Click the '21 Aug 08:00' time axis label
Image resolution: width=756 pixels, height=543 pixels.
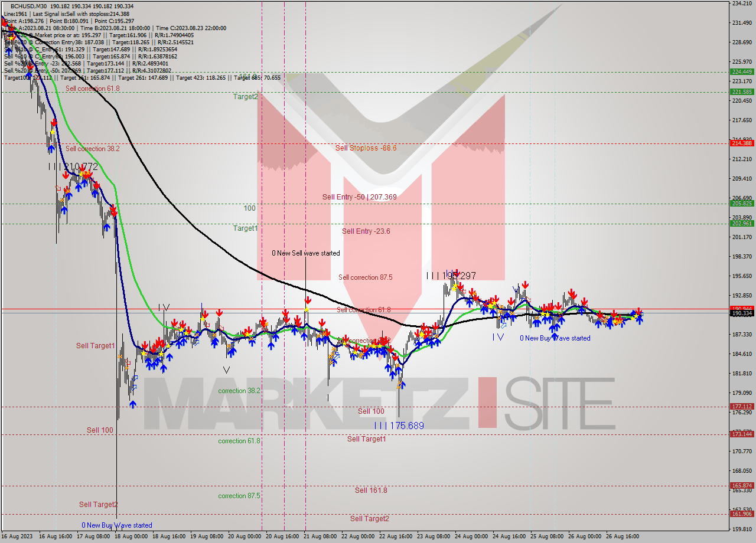click(x=321, y=537)
